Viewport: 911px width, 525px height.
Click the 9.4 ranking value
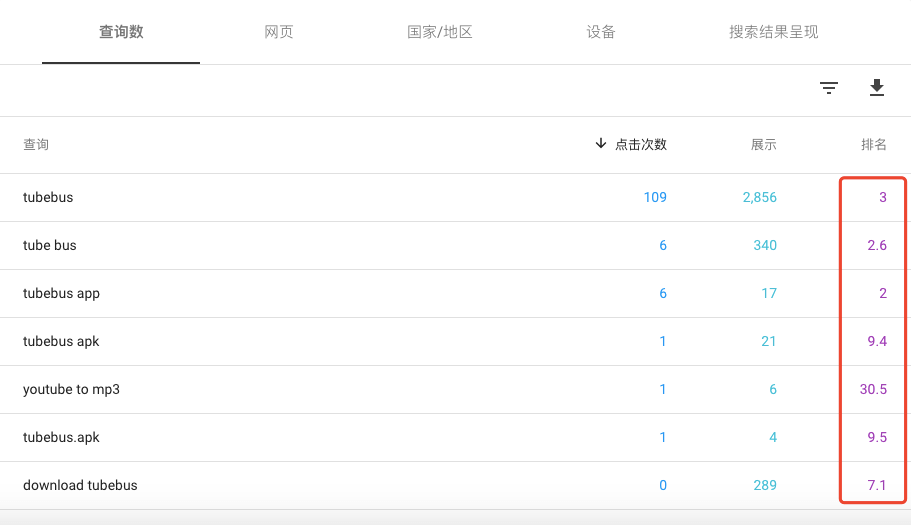[877, 341]
